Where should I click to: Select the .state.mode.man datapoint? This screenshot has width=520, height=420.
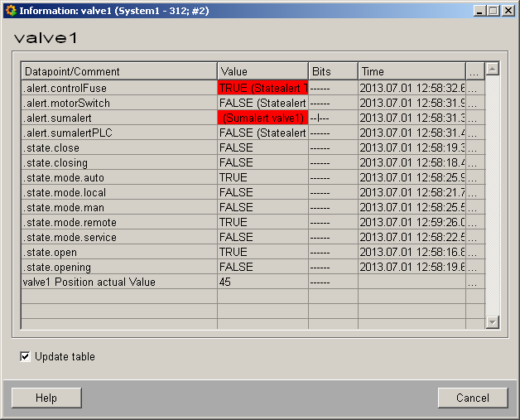tap(119, 208)
